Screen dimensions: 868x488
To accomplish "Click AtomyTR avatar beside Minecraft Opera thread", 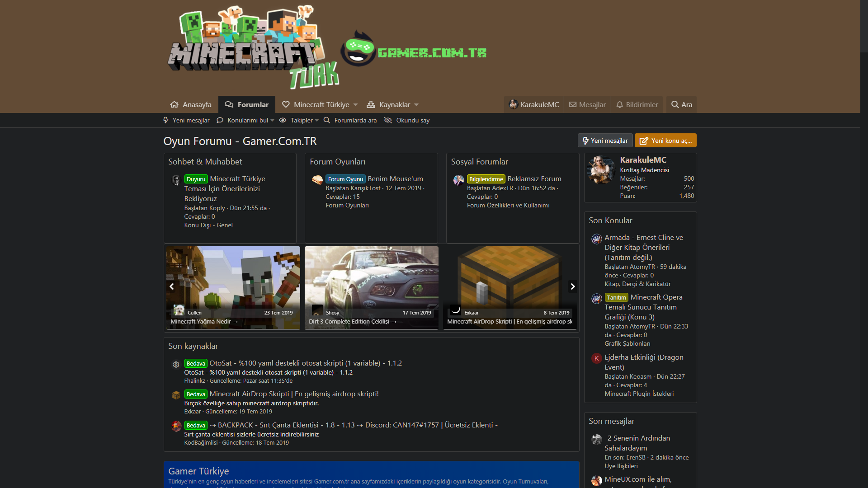I will click(597, 298).
